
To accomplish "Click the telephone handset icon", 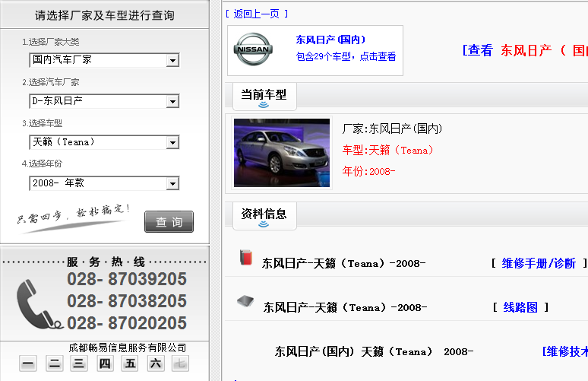I will click(40, 304).
